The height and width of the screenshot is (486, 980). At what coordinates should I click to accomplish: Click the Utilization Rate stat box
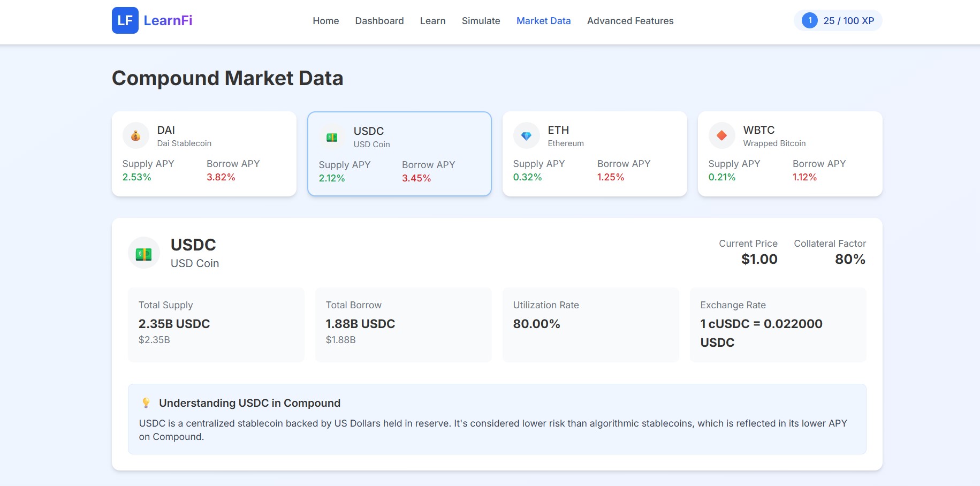coord(591,325)
